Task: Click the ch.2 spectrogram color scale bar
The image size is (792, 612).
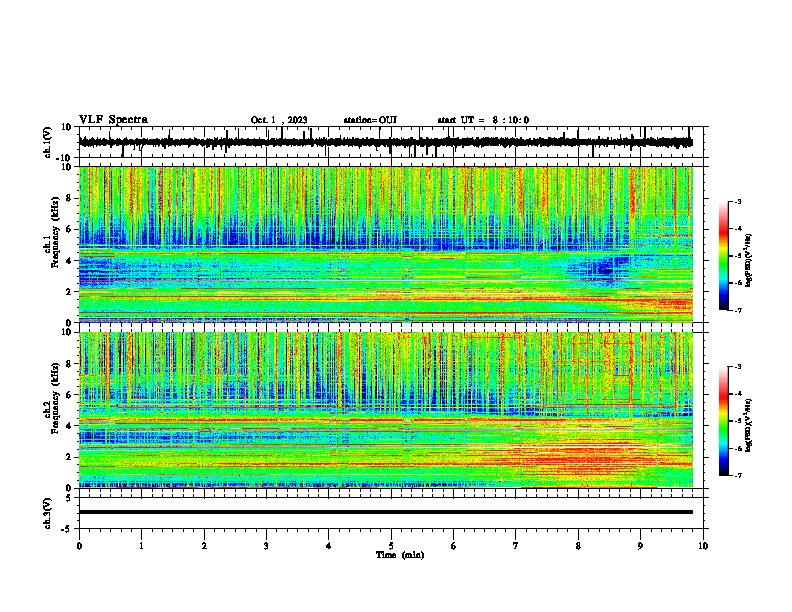Action: click(x=723, y=421)
